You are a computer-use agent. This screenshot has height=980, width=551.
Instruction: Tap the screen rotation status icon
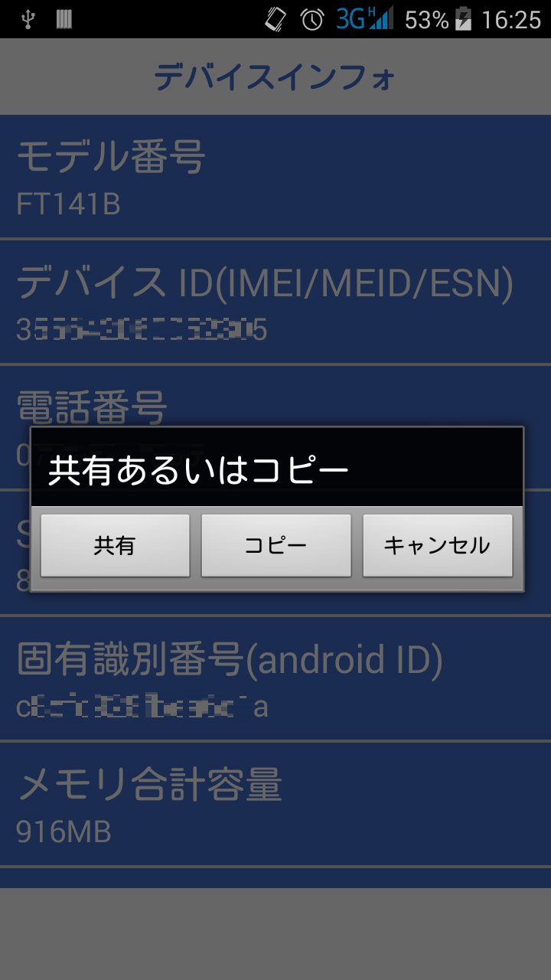click(275, 19)
